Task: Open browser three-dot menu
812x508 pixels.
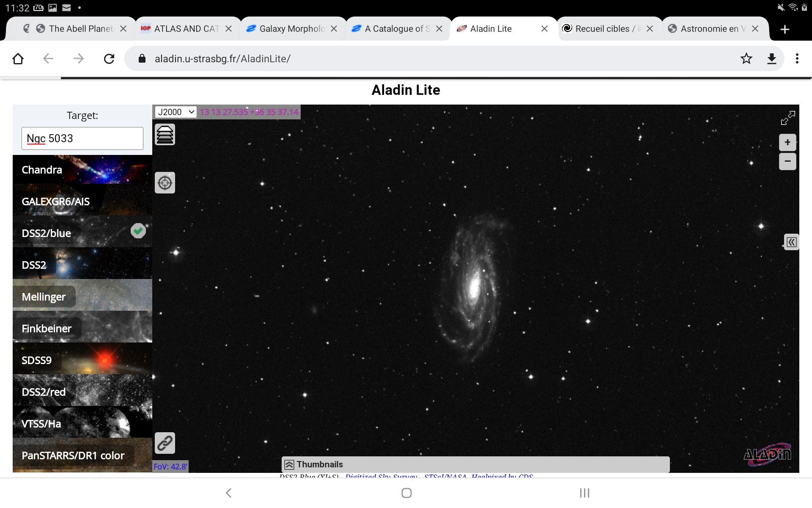Action: (x=797, y=58)
